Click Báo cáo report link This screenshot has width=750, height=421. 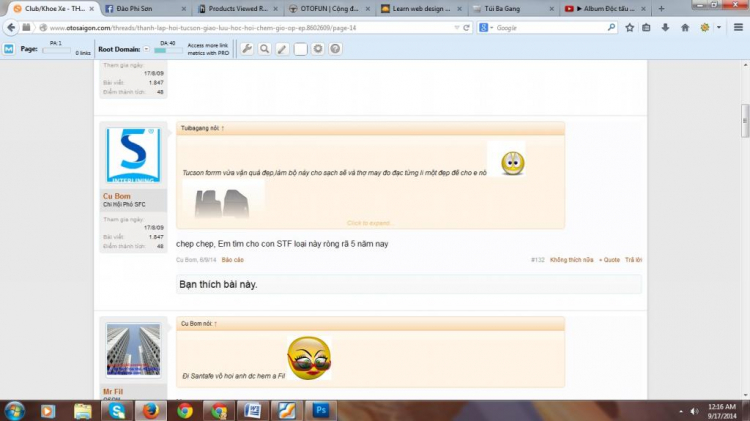point(232,260)
